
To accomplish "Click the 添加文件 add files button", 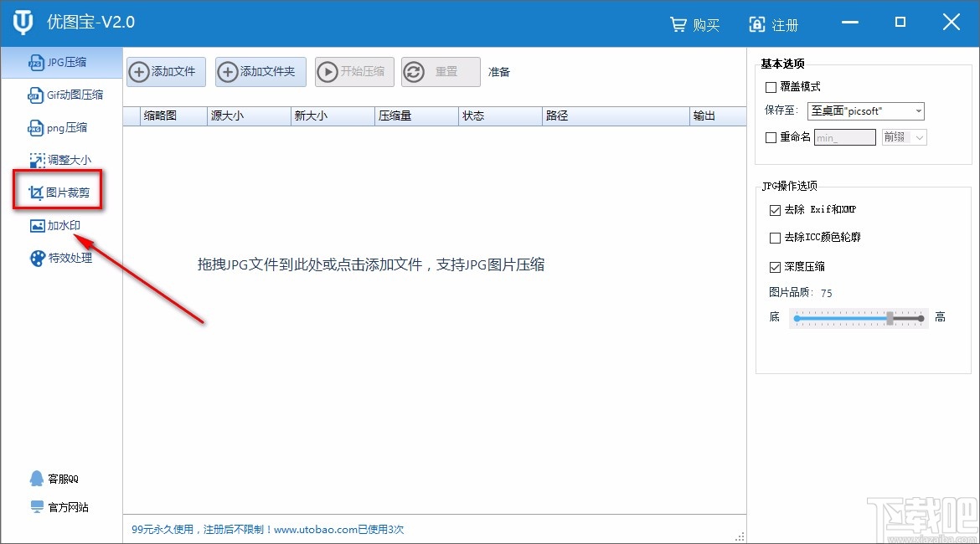I will 165,72.
